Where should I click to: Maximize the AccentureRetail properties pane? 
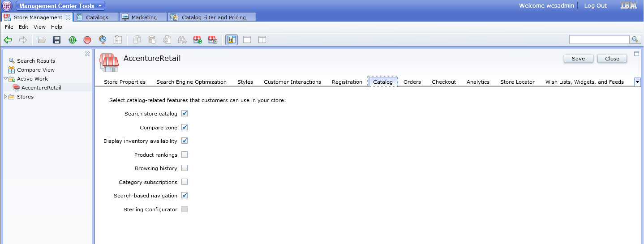[637, 54]
